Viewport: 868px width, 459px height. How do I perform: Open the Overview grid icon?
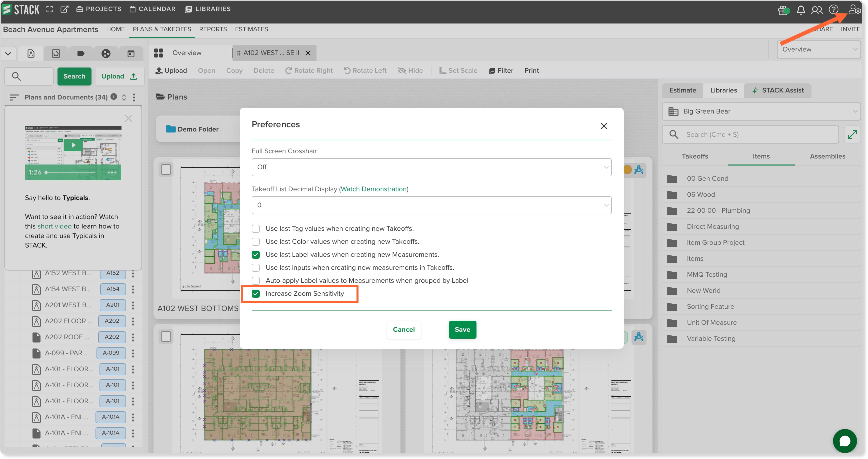[x=158, y=53]
